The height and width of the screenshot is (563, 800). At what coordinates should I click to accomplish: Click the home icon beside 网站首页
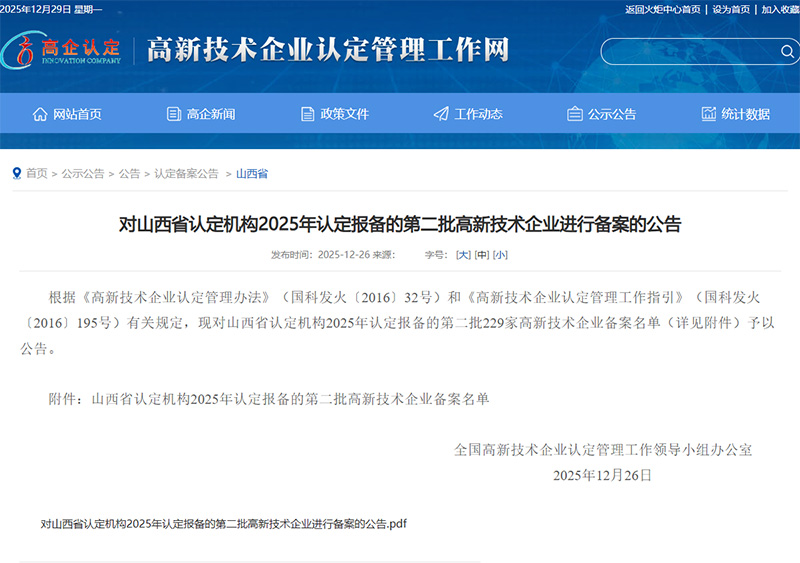coord(40,114)
